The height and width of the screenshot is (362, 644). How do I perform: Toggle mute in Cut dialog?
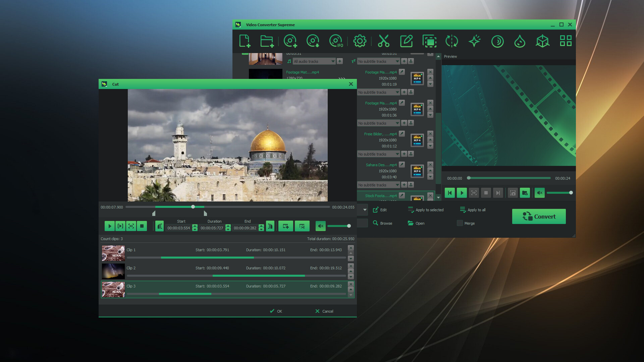point(320,226)
